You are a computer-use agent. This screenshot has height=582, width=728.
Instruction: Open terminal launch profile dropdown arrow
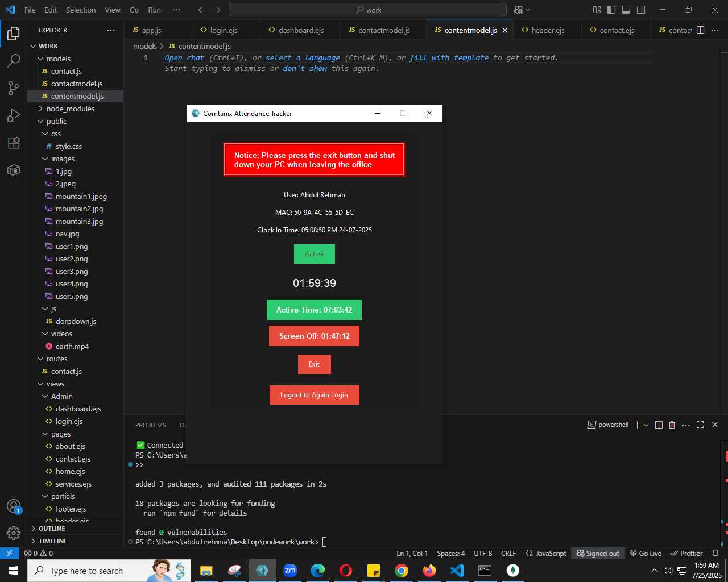(x=646, y=425)
